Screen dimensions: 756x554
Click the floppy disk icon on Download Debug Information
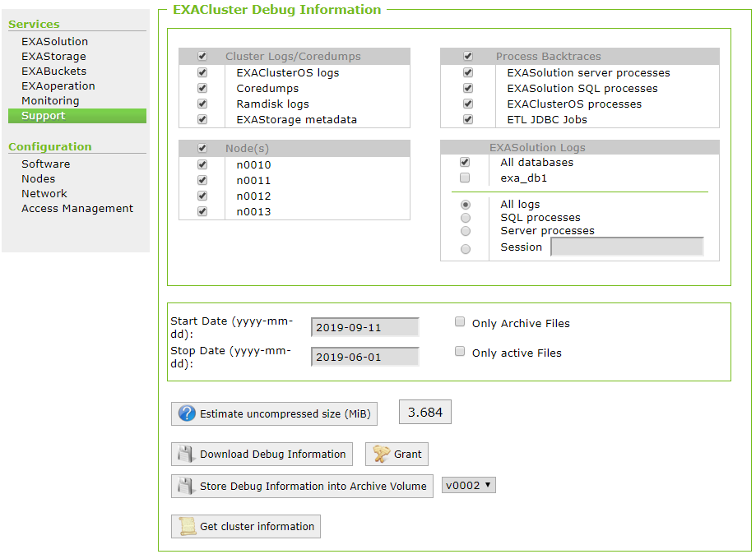(x=186, y=454)
